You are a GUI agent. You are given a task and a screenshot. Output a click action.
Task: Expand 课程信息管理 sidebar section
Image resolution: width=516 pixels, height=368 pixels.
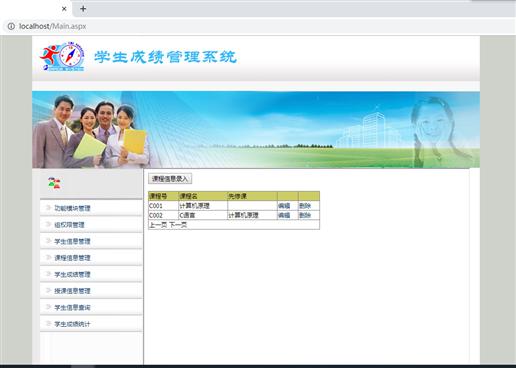(72, 258)
